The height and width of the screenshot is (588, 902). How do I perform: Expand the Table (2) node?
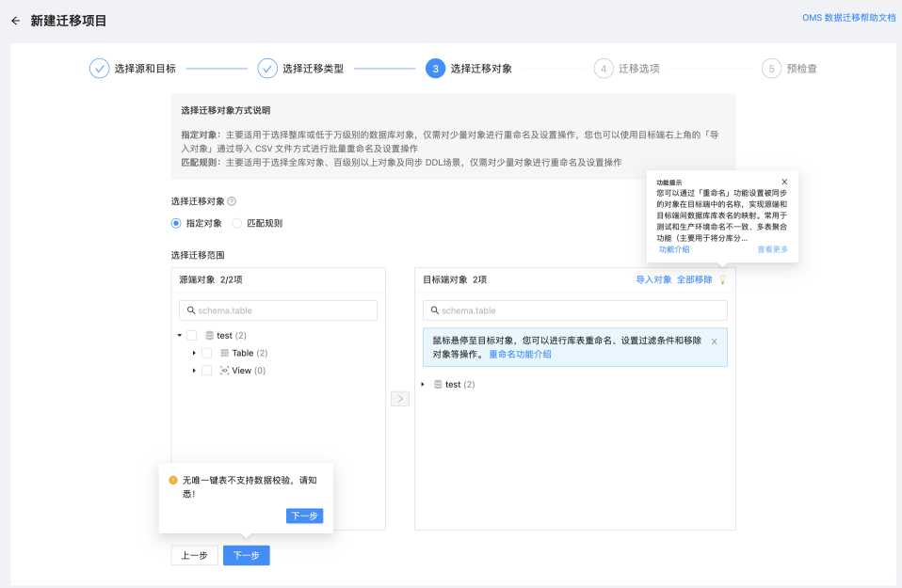tap(194, 353)
